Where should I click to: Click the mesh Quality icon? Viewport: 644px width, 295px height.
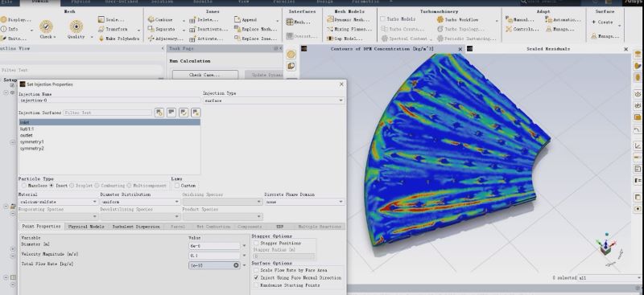click(76, 27)
